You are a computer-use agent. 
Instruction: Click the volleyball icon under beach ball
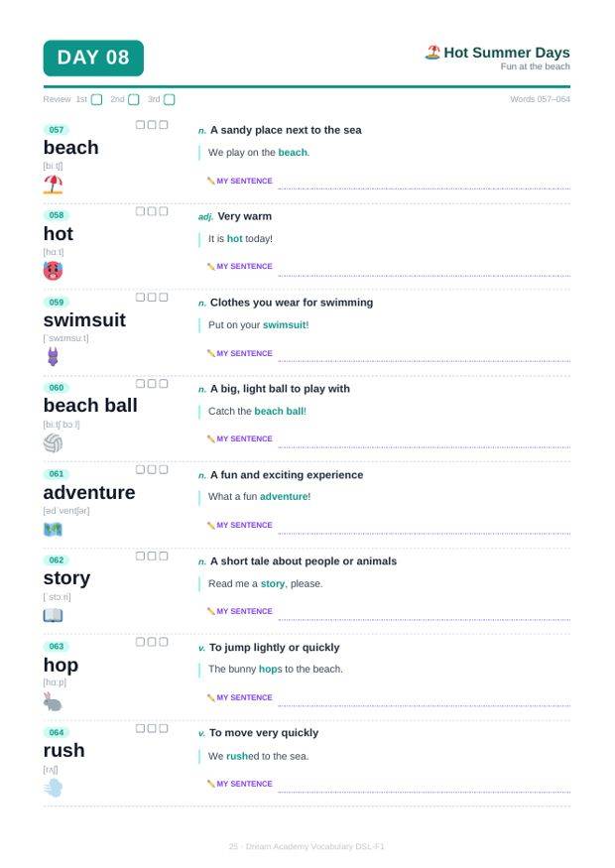pos(54,442)
